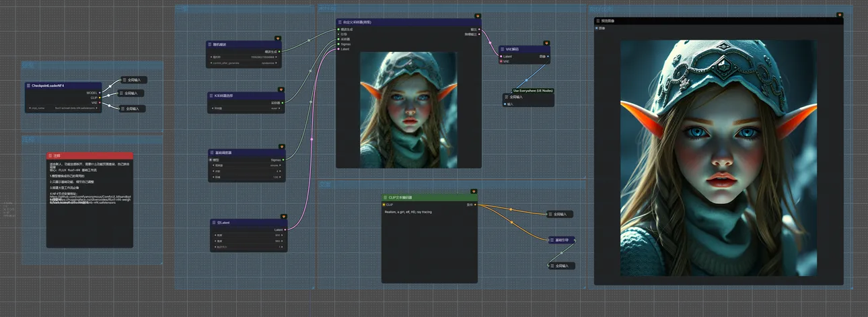Click the Use Everywhere (UE Nodes) label
The width and height of the screenshot is (868, 317).
532,90
